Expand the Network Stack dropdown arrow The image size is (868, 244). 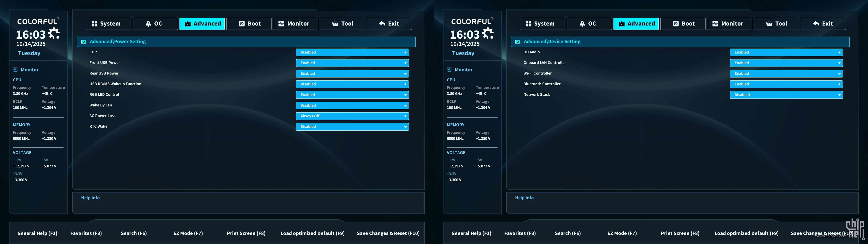tap(839, 95)
